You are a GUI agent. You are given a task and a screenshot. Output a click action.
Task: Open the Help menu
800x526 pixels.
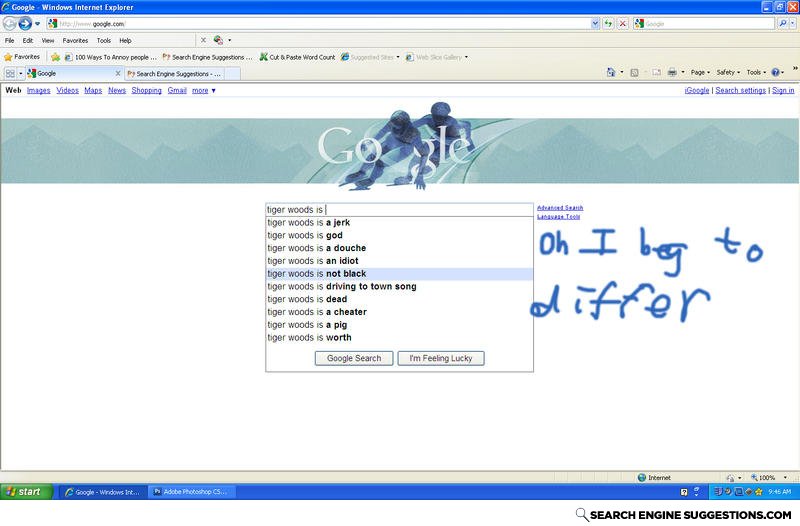(x=125, y=40)
